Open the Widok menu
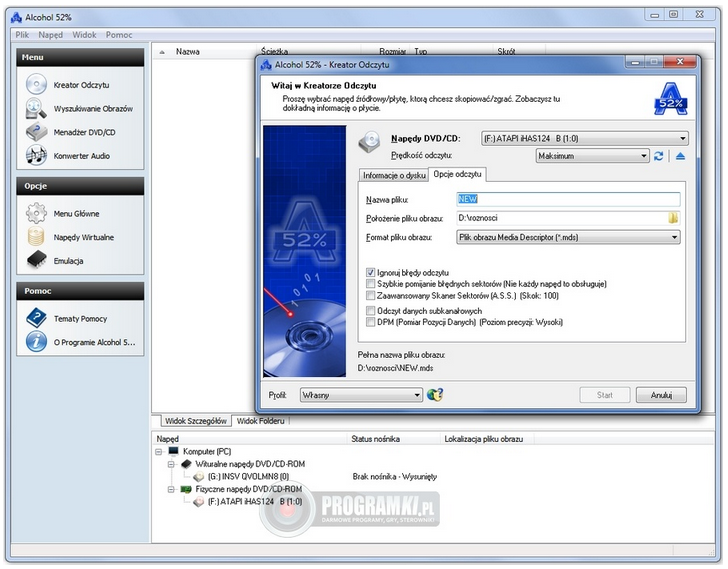728x569 pixels. point(84,35)
